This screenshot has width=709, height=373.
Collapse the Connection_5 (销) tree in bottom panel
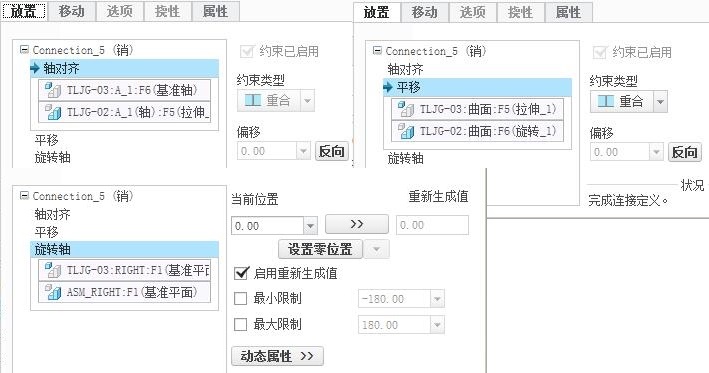[x=24, y=195]
